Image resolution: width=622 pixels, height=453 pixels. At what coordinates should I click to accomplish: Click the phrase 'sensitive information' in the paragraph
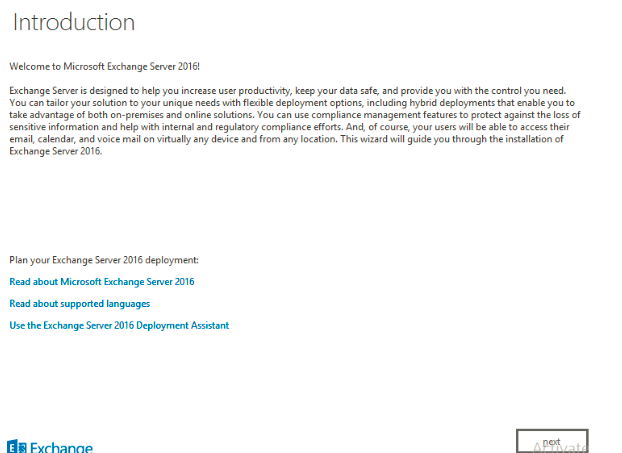(x=52, y=127)
